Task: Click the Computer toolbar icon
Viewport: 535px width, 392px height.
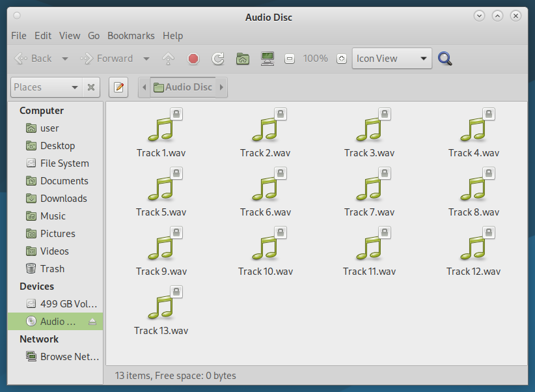Action: pyautogui.click(x=267, y=59)
